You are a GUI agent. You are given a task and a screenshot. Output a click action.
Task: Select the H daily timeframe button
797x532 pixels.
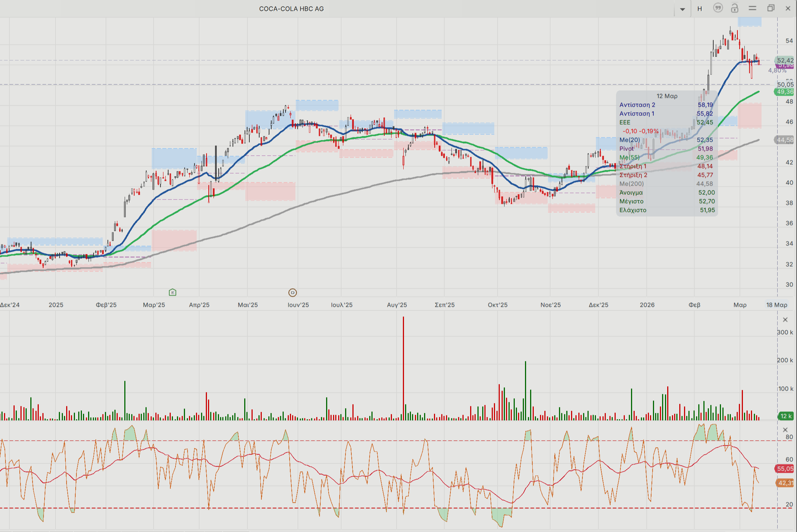click(699, 9)
